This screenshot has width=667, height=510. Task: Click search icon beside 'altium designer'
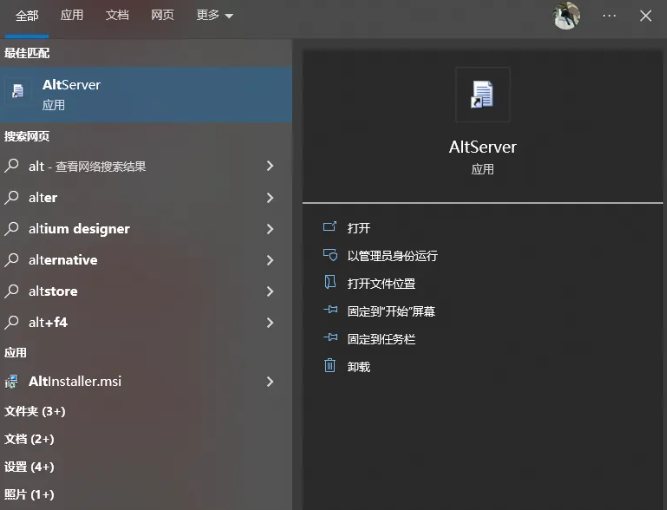pos(11,228)
